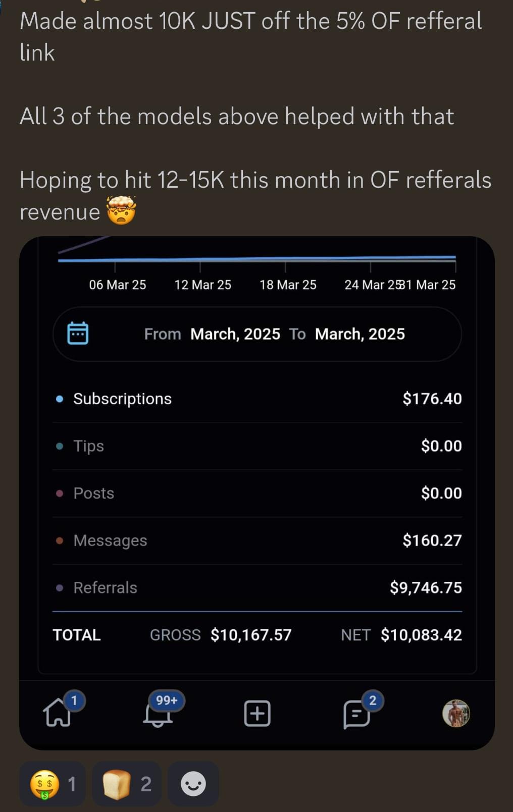Toggle the Posts earnings series

tap(93, 493)
